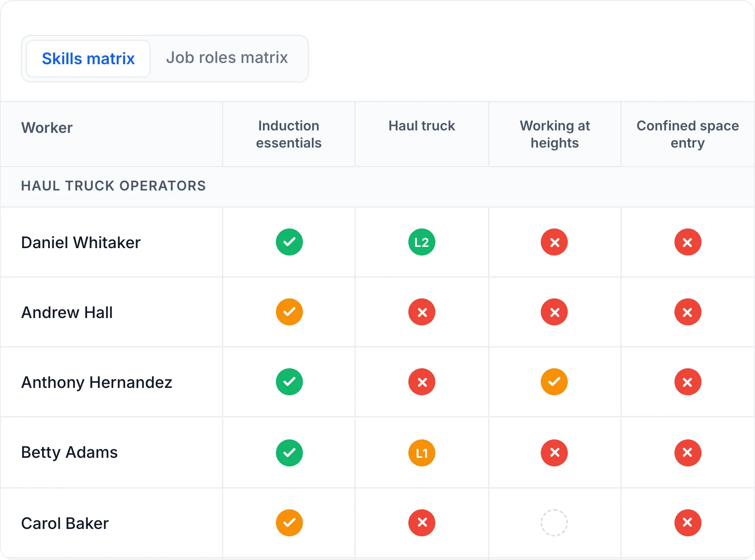
Task: Click Andrew Hall's Working at heights red X
Action: [x=554, y=312]
